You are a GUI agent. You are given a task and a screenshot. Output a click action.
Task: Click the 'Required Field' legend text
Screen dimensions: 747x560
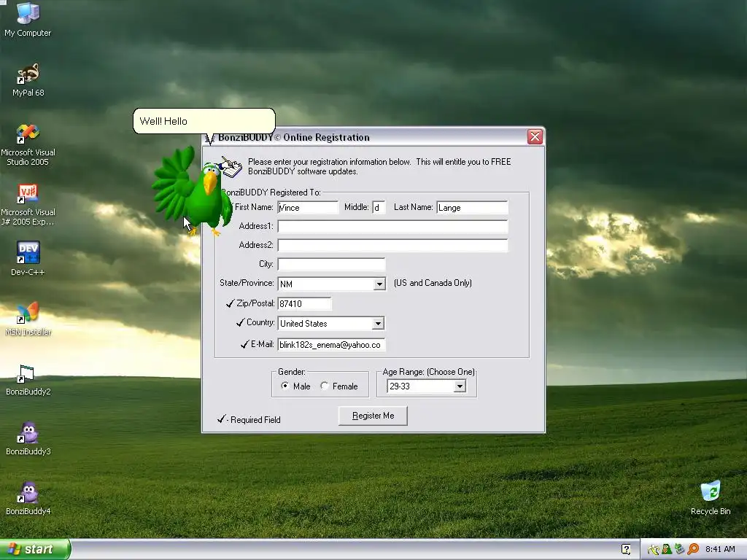(x=255, y=420)
